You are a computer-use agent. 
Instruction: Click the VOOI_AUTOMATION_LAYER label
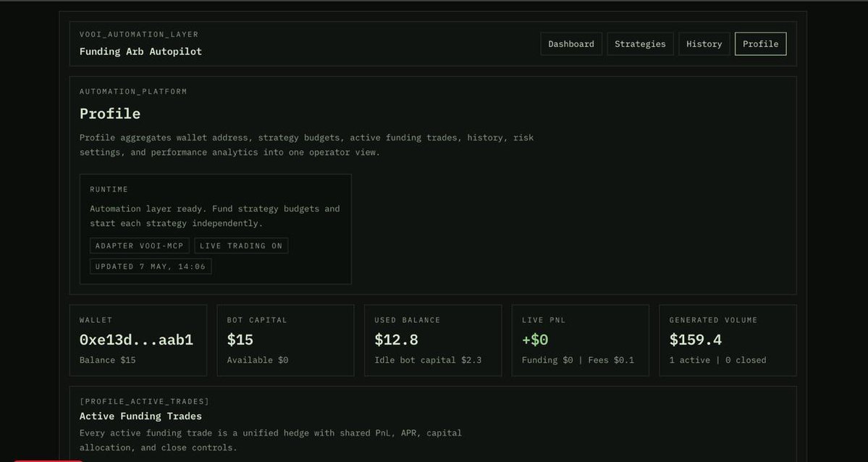(x=139, y=34)
